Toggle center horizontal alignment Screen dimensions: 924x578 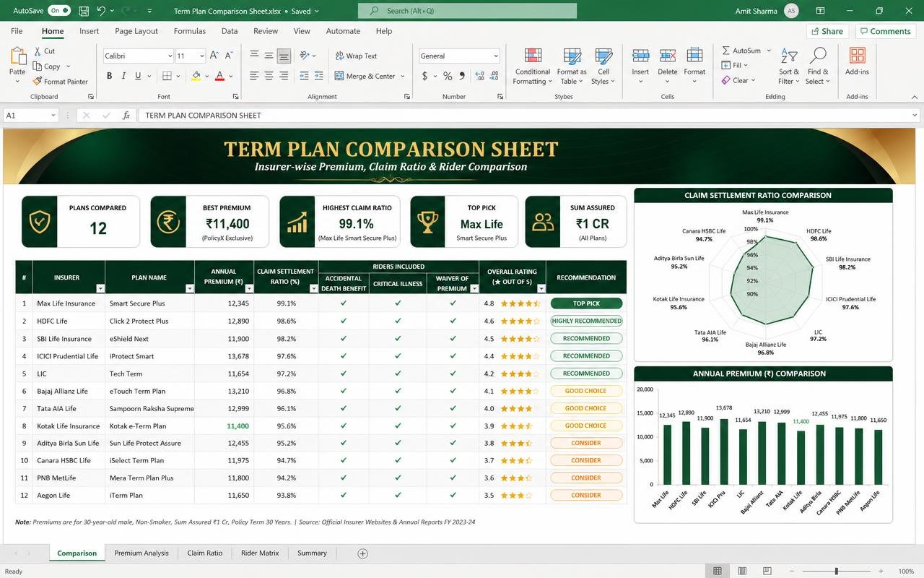(269, 76)
